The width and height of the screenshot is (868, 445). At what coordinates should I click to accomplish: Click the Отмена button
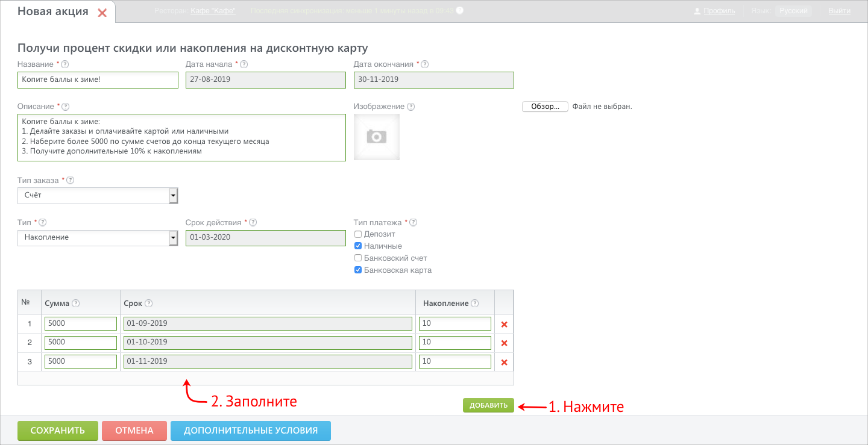(x=134, y=431)
